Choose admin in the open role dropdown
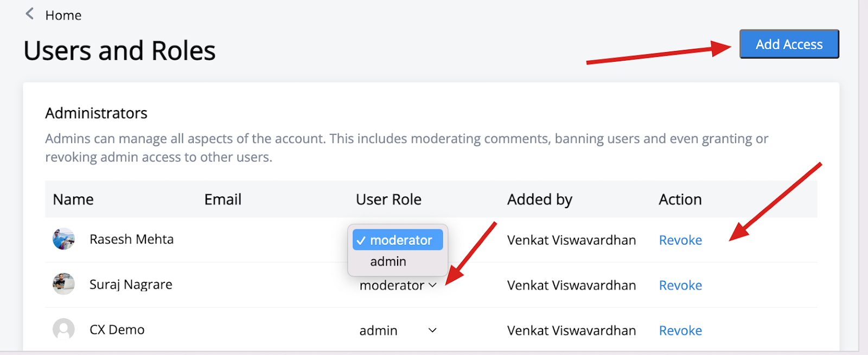This screenshot has width=868, height=355. tap(388, 262)
